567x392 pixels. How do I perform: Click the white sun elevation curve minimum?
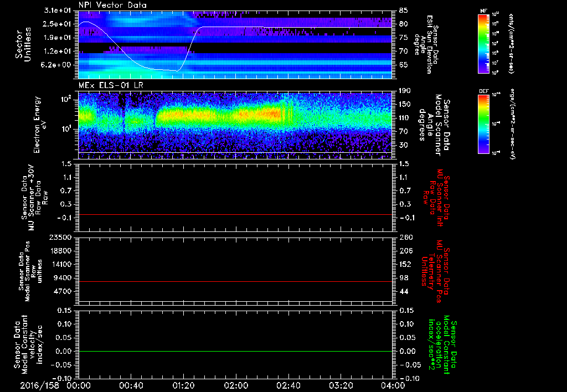click(177, 70)
